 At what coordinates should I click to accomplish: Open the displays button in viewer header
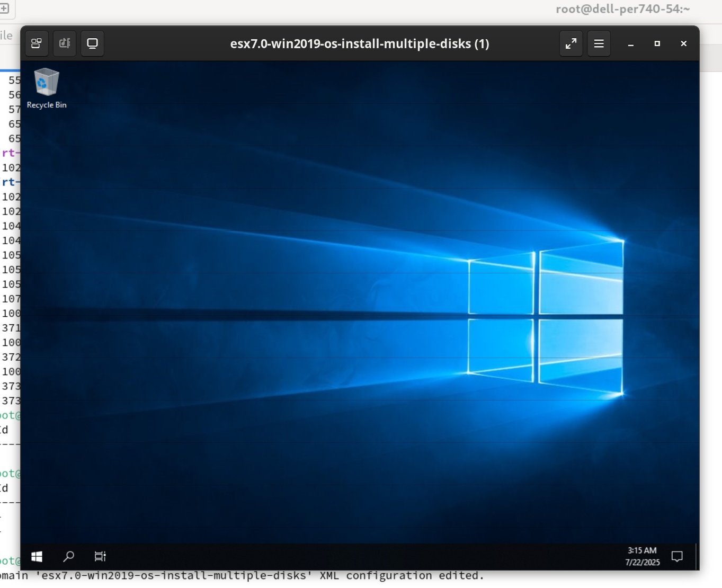pos(93,43)
